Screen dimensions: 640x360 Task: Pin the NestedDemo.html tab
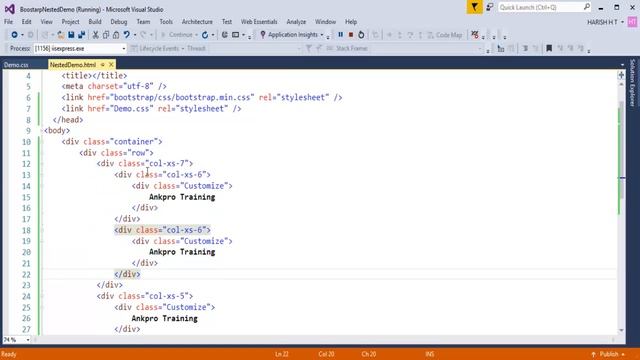102,64
